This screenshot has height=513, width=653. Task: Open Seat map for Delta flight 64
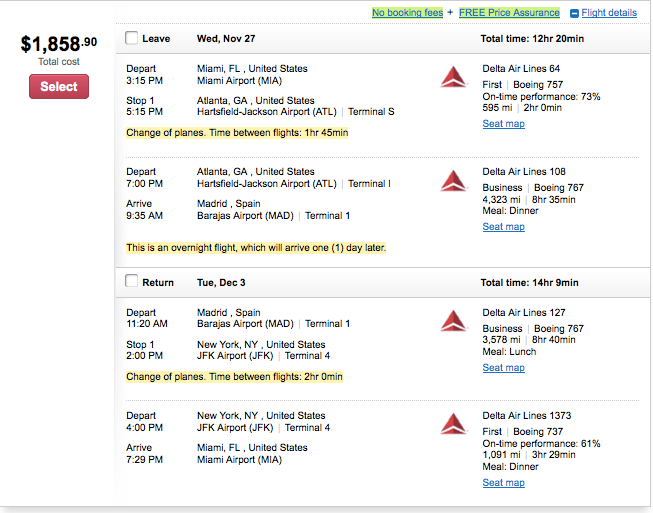503,124
